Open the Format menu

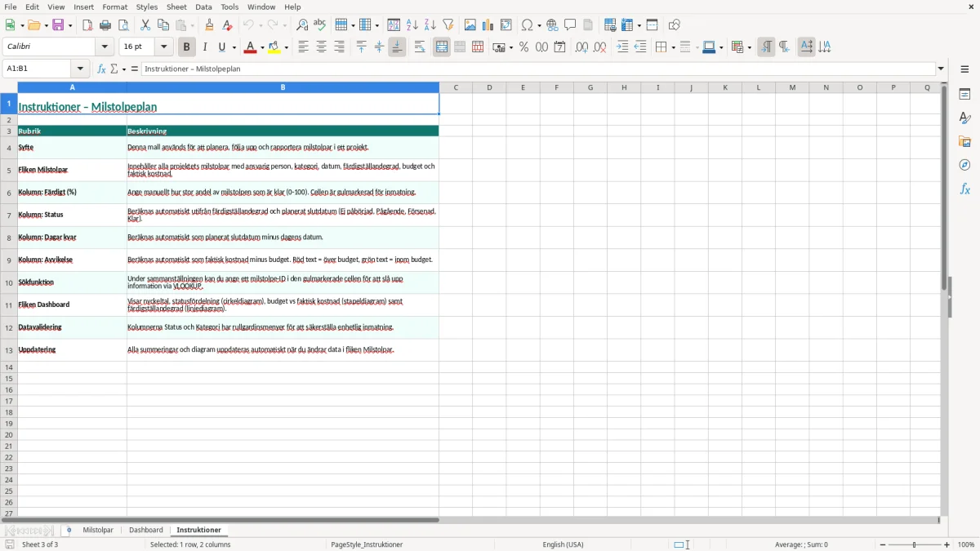[x=114, y=7]
